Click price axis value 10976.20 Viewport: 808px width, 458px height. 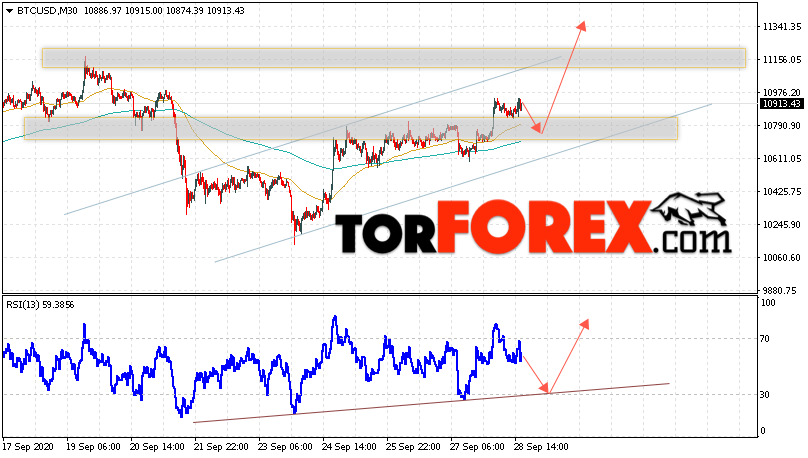click(x=782, y=93)
